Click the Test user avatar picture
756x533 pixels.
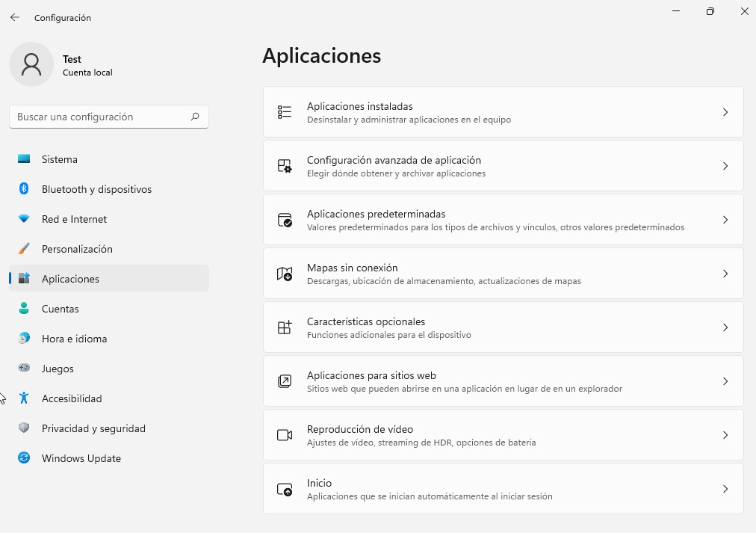click(x=31, y=64)
